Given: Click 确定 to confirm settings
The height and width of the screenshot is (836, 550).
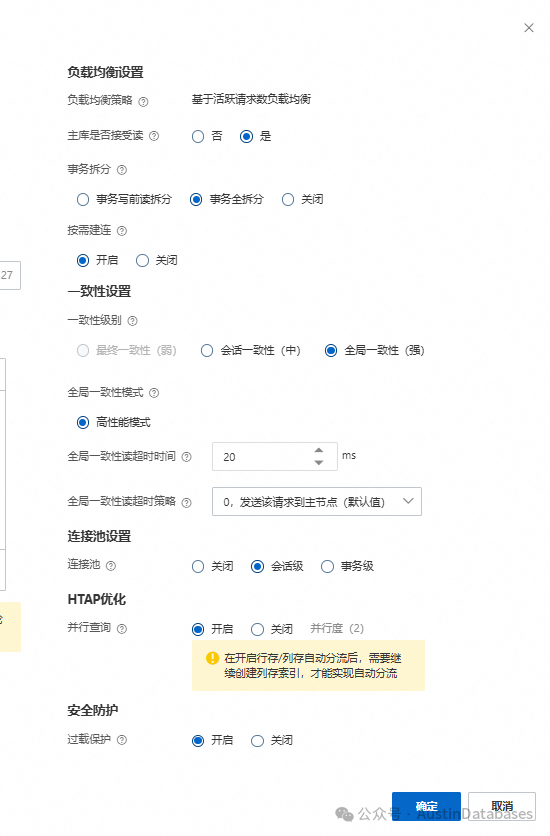Looking at the screenshot, I should pyautogui.click(x=426, y=806).
